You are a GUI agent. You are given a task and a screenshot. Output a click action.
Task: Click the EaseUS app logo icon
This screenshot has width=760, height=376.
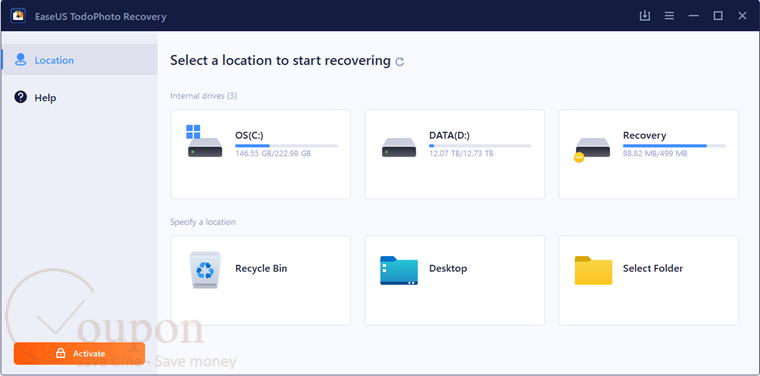coord(18,16)
